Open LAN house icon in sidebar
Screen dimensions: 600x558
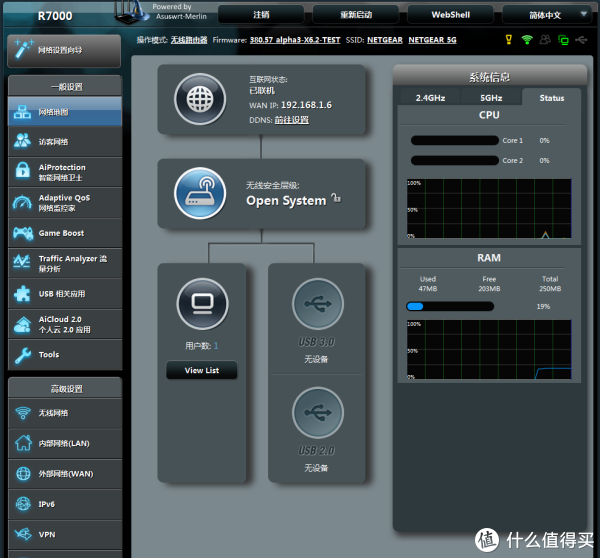pos(23,443)
